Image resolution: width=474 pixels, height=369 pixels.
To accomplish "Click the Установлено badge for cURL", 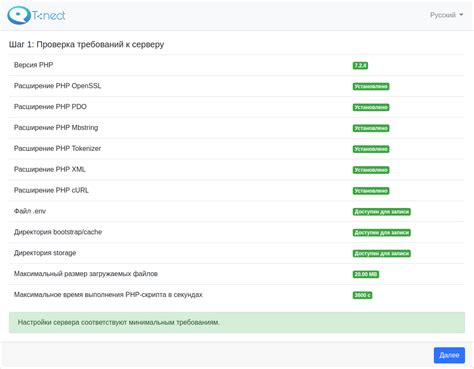I will click(371, 191).
